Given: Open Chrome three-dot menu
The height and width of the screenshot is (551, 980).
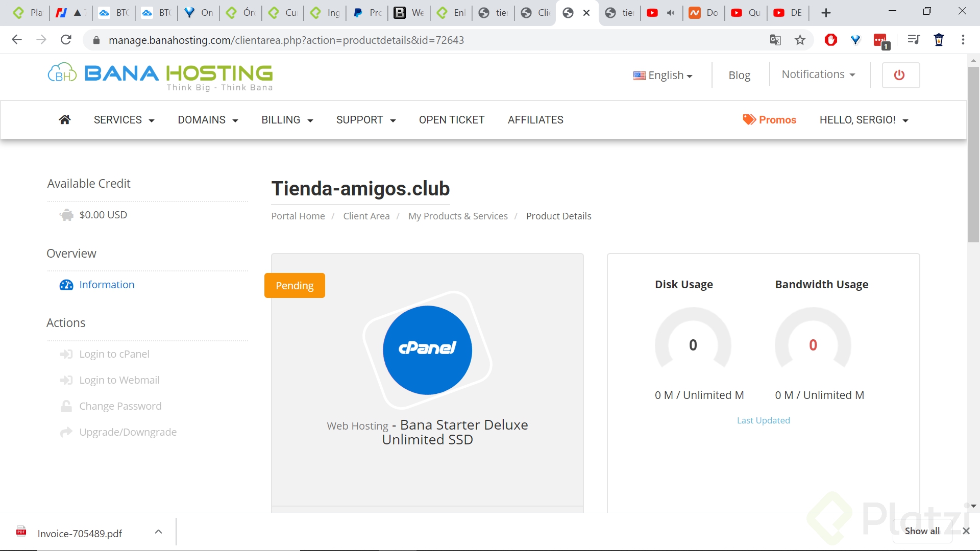Looking at the screenshot, I should click(x=963, y=40).
